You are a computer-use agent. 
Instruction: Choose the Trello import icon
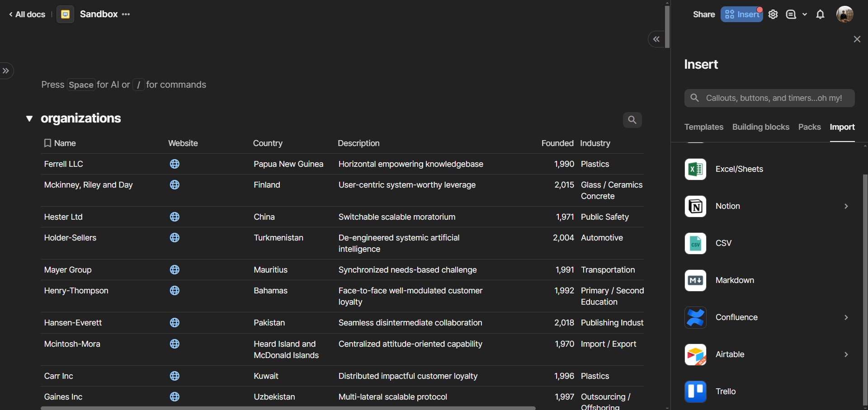pyautogui.click(x=695, y=391)
